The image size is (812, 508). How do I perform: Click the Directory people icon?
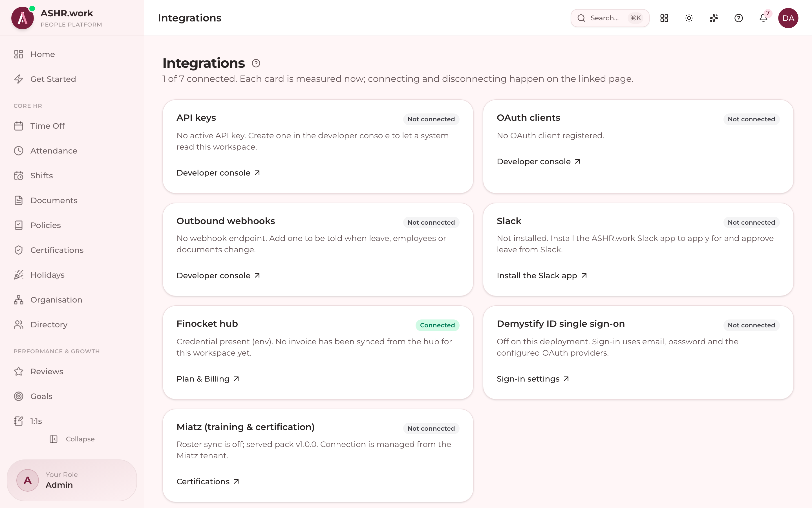click(x=18, y=325)
